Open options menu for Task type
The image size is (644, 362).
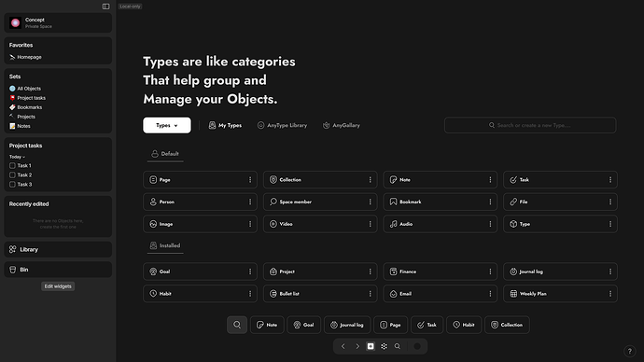pos(610,180)
